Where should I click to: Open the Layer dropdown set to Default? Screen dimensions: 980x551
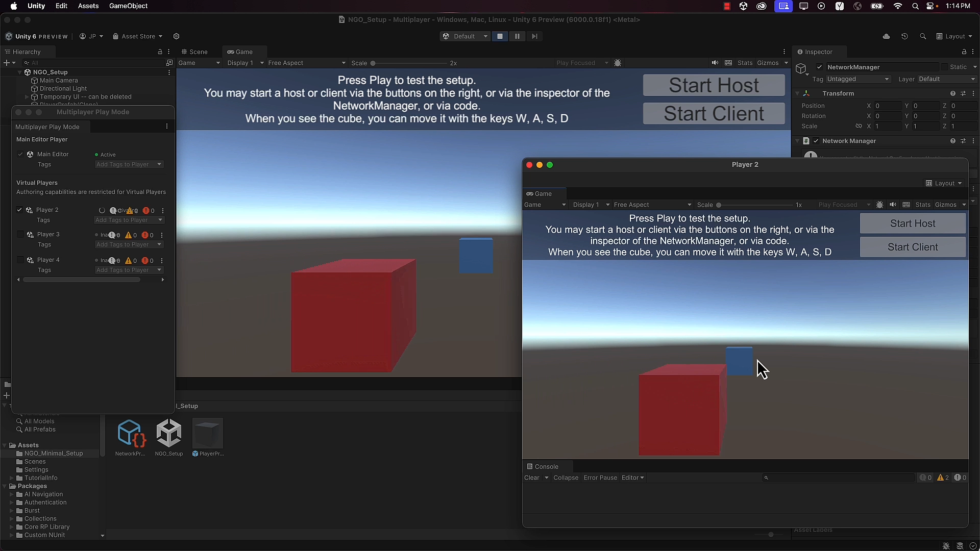947,79
